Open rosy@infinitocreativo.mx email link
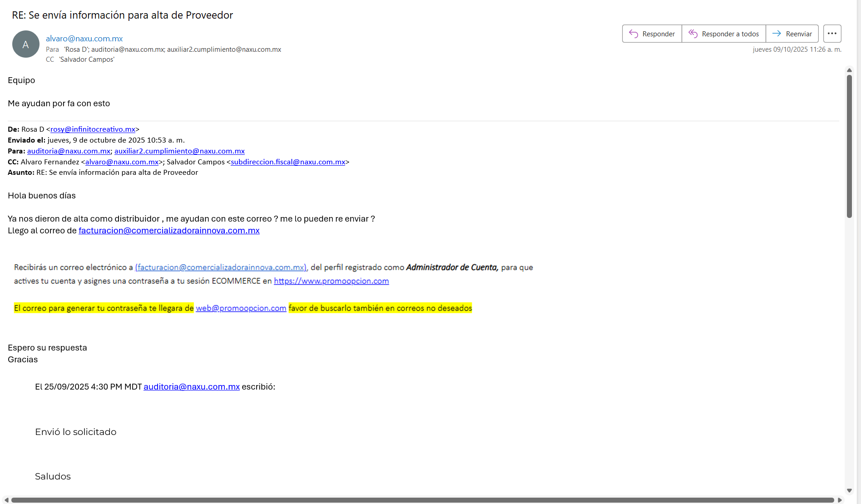 [93, 129]
